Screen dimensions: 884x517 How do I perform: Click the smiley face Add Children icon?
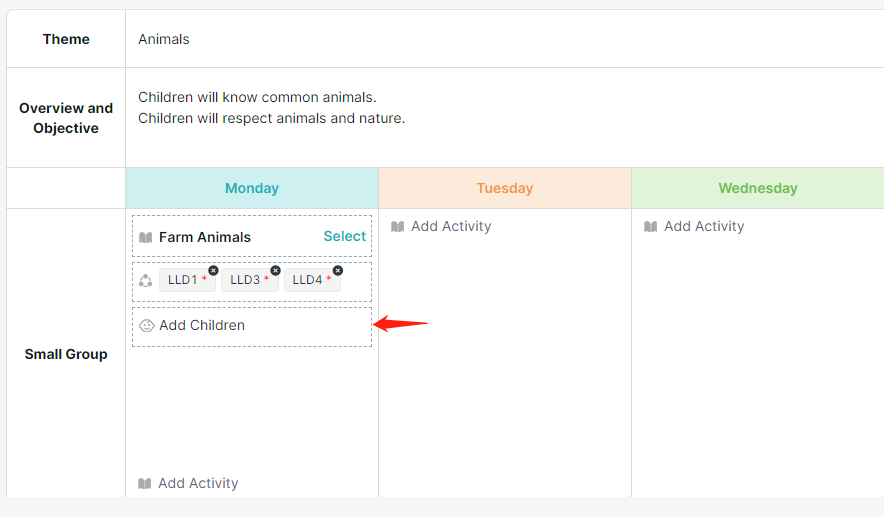point(147,325)
